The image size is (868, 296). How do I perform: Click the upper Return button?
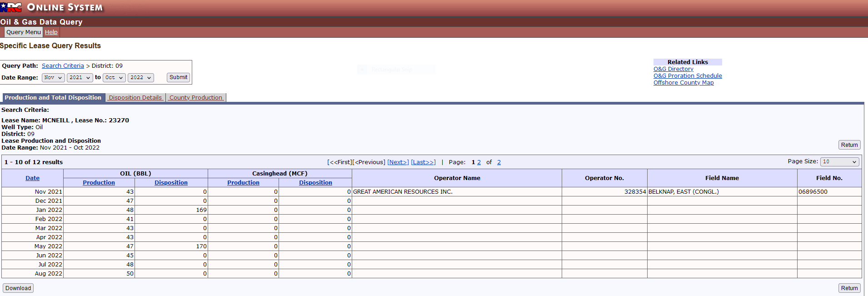[849, 145]
